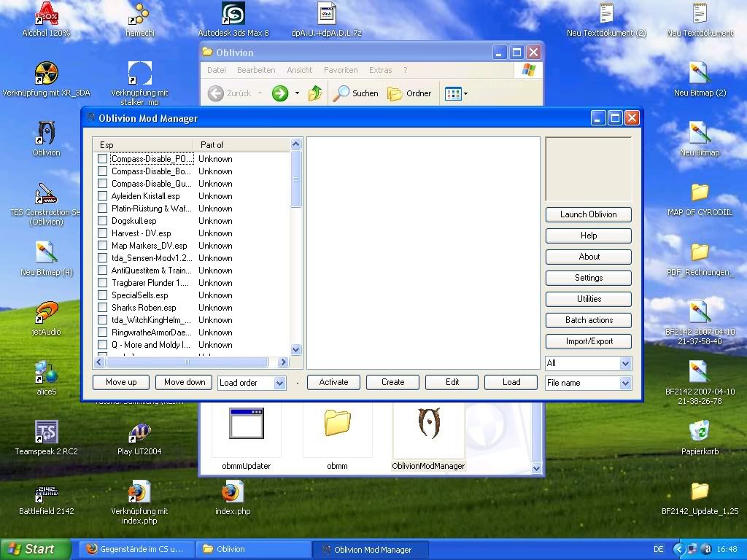
Task: Launch the Battlefield 2142 desktop icon
Action: click(46, 493)
